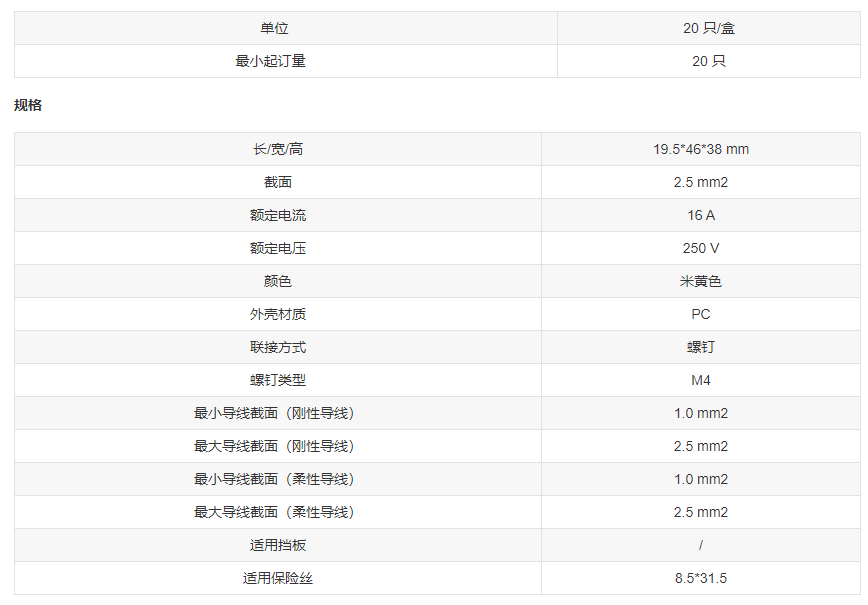Click the 米黄色 color value
Viewport: 868px width, 605px height.
tap(700, 281)
